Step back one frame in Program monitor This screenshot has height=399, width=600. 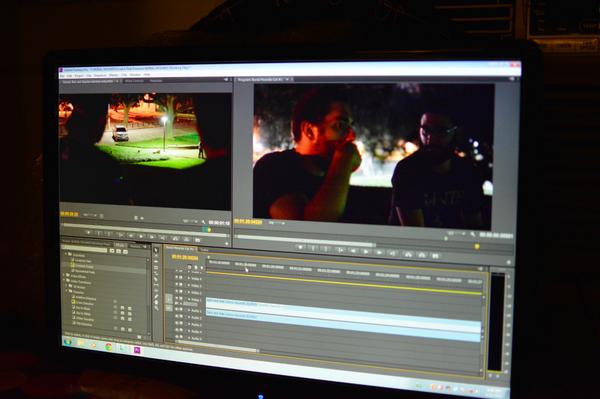[353, 251]
